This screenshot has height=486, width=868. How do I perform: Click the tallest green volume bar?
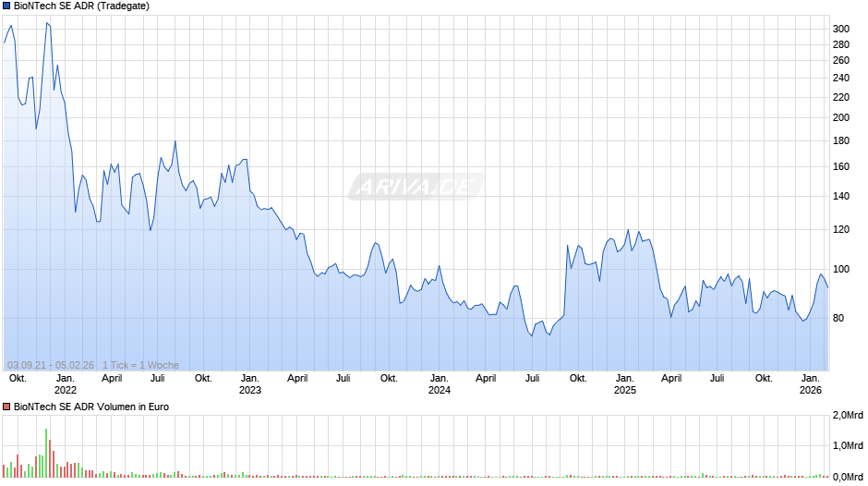46,454
